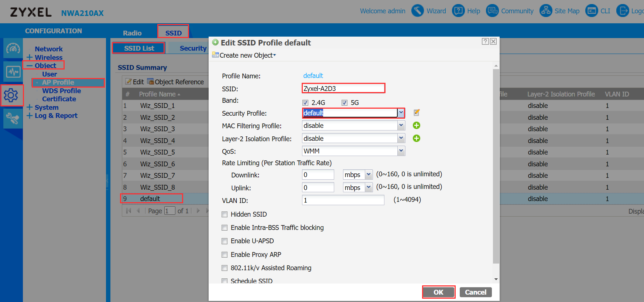Image resolution: width=644 pixels, height=302 pixels.
Task: Click Cancel in the edit dialog
Action: point(475,292)
